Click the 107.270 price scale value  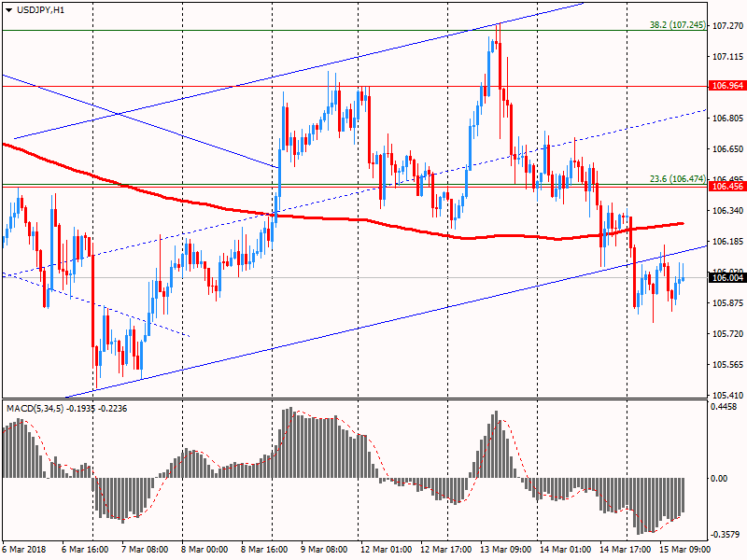coord(727,26)
